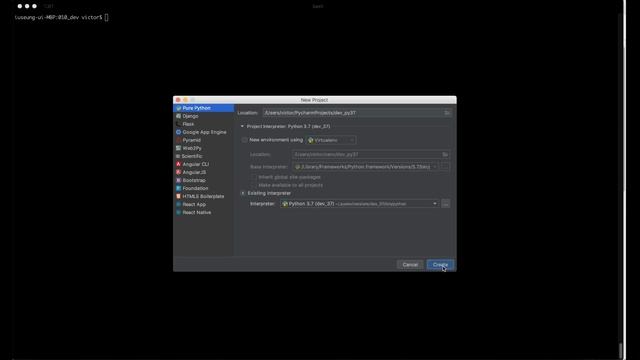640x360 pixels.
Task: Choose the HTML5 Boilerplate project type
Action: 203,196
